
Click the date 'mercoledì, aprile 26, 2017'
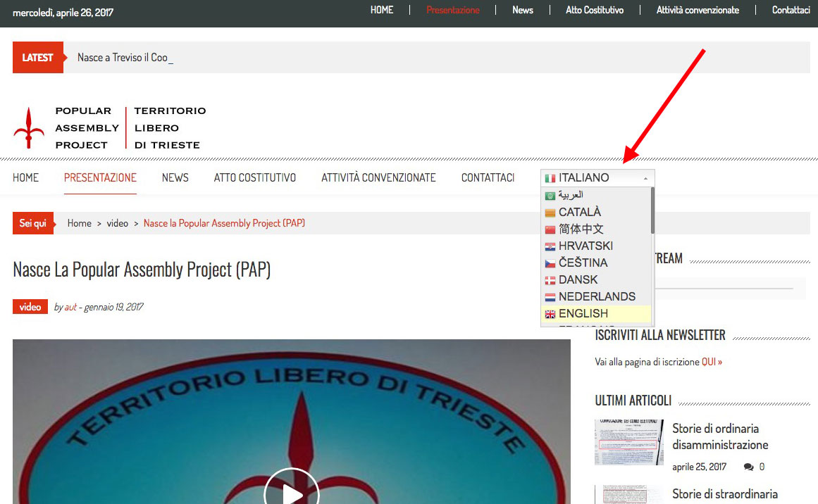63,13
